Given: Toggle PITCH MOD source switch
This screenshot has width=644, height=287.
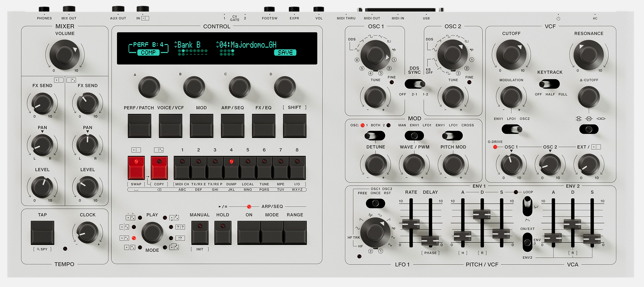Looking at the screenshot, I should [x=452, y=136].
